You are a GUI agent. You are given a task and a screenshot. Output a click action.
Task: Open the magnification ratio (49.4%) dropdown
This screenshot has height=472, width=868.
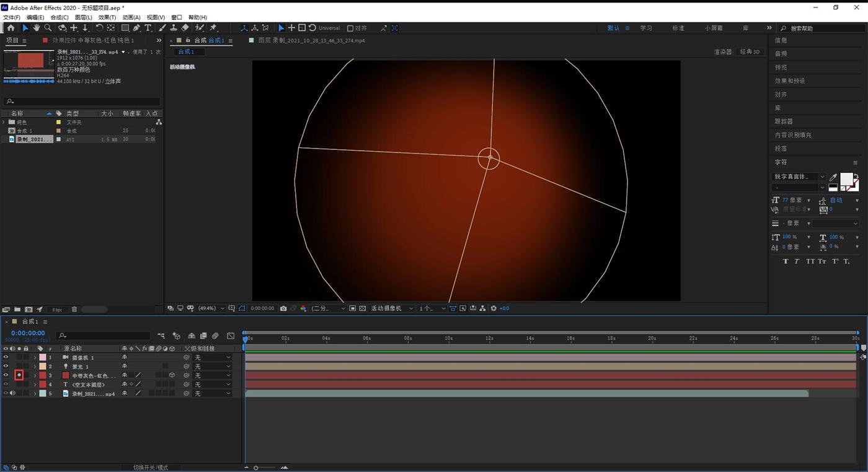[x=211, y=308]
